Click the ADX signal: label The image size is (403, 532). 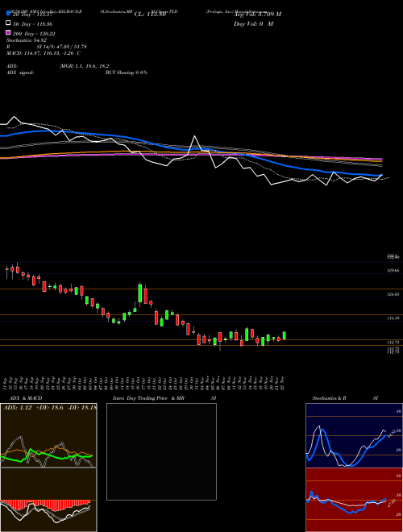point(20,73)
